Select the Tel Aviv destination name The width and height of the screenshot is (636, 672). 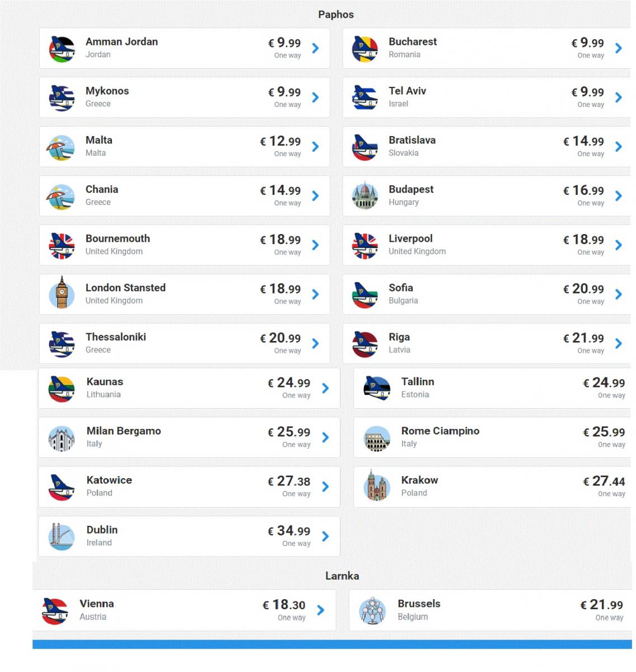(408, 91)
